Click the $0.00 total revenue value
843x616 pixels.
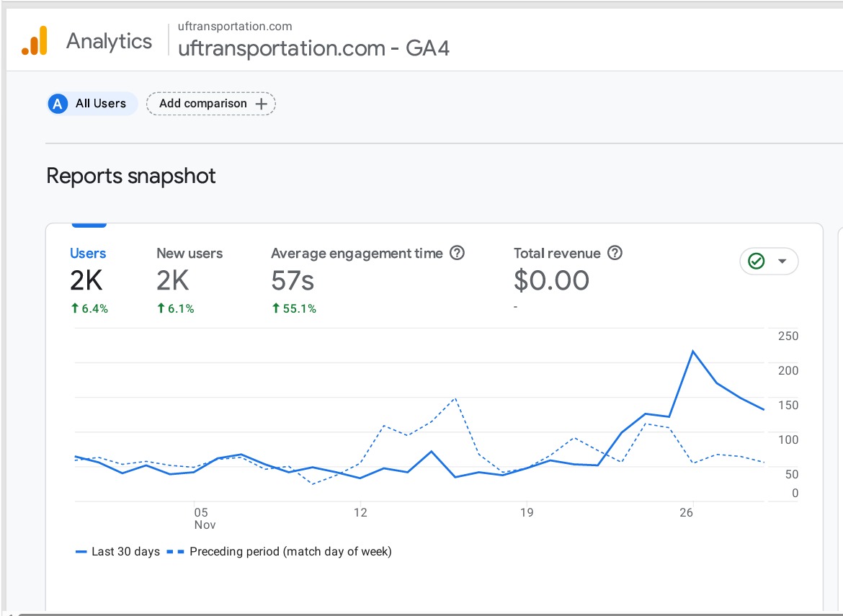point(552,280)
